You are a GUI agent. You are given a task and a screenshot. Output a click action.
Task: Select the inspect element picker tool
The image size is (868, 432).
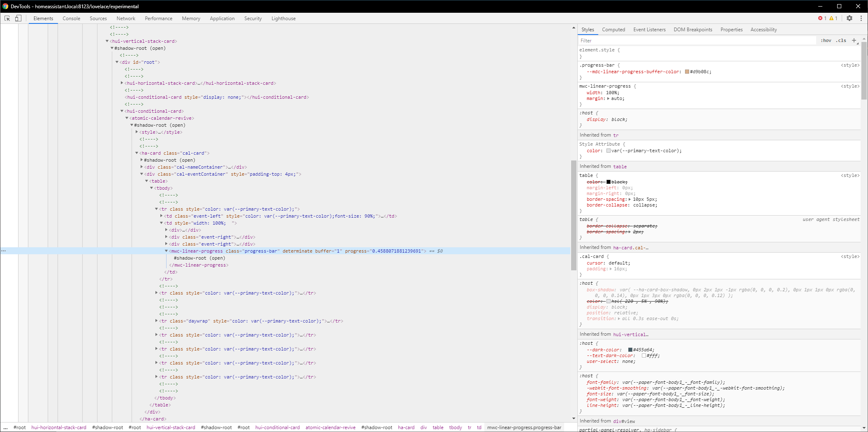7,19
